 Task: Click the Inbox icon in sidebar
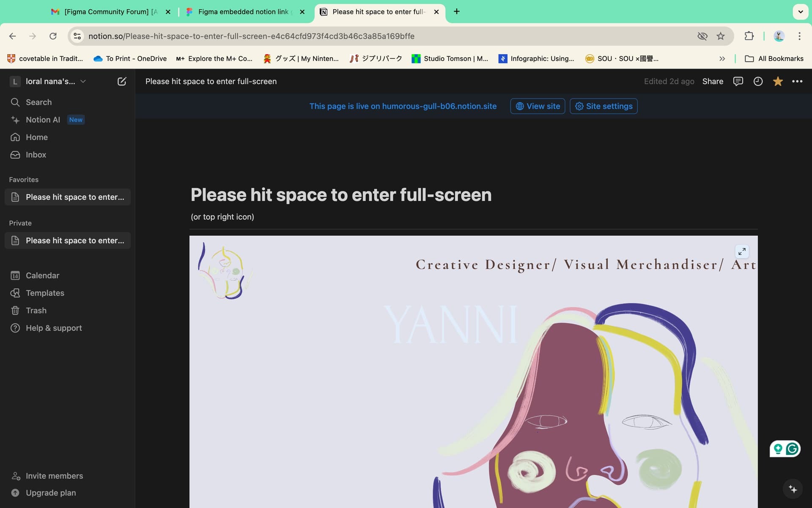point(15,155)
